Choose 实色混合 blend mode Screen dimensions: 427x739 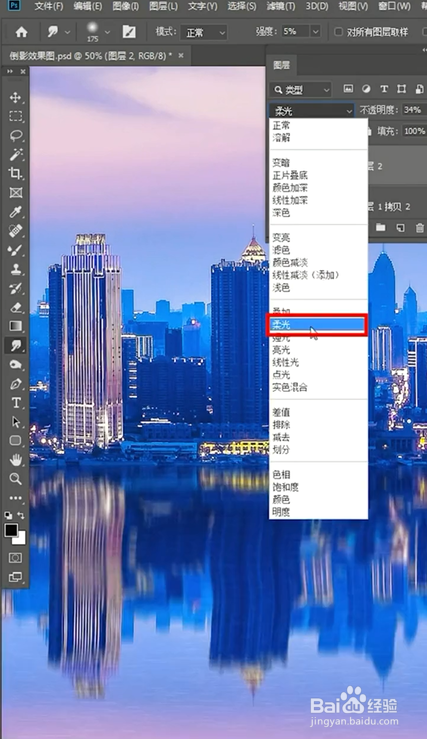(x=290, y=387)
